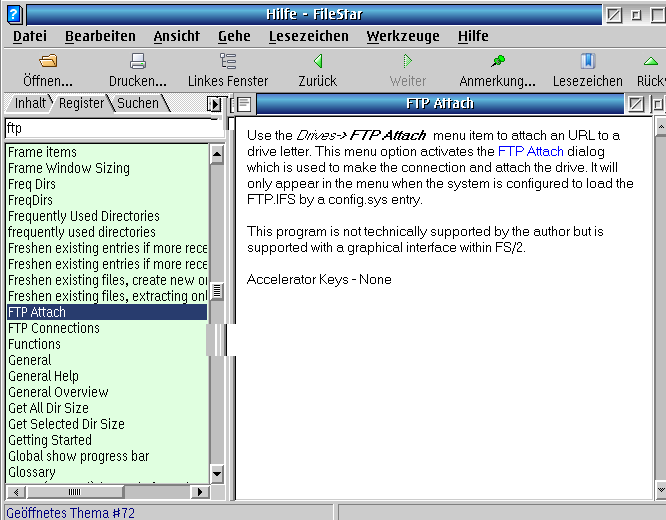Select index entry Get All Dir Size
666x520 pixels.
click(107, 408)
